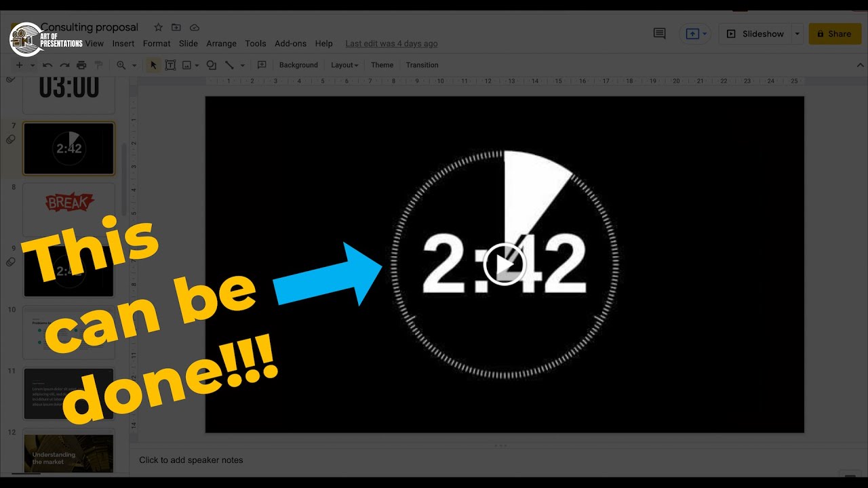Image resolution: width=868 pixels, height=488 pixels.
Task: Select the paint format tool
Action: [x=98, y=65]
